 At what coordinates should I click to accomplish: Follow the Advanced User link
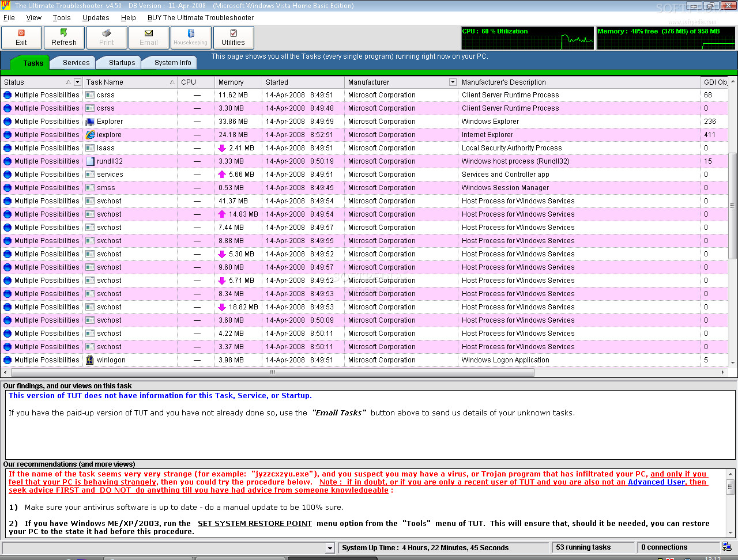point(657,482)
